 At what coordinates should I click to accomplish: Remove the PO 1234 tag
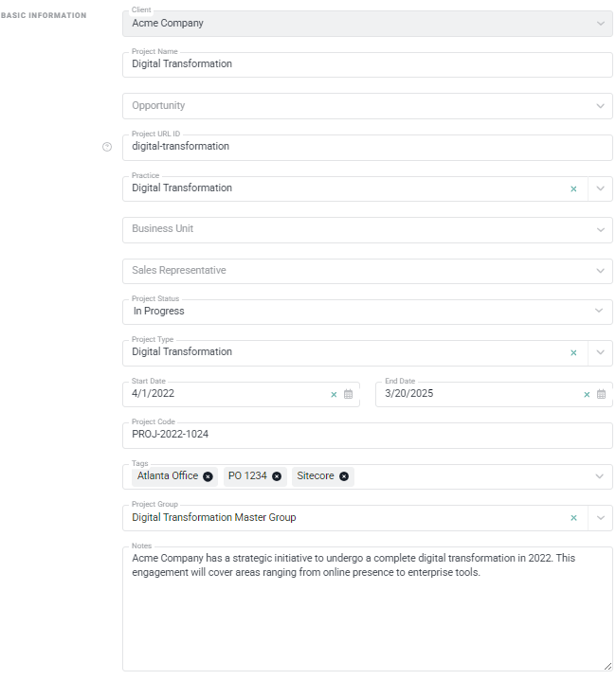[277, 476]
